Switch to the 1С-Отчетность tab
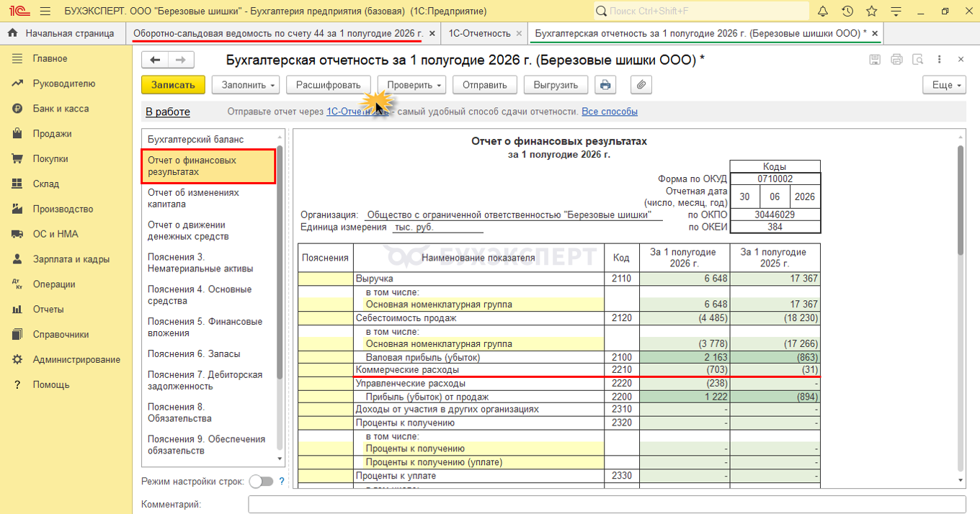 (x=479, y=34)
